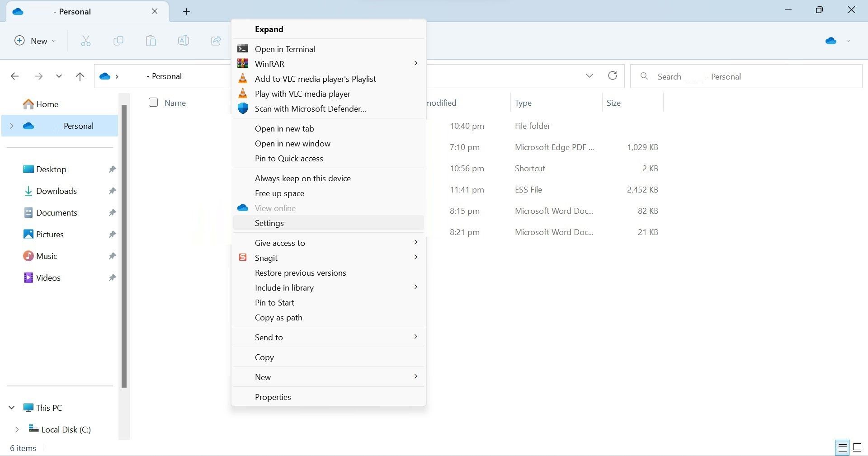Unpin Downloads from quick access
The height and width of the screenshot is (456, 868).
tap(112, 191)
